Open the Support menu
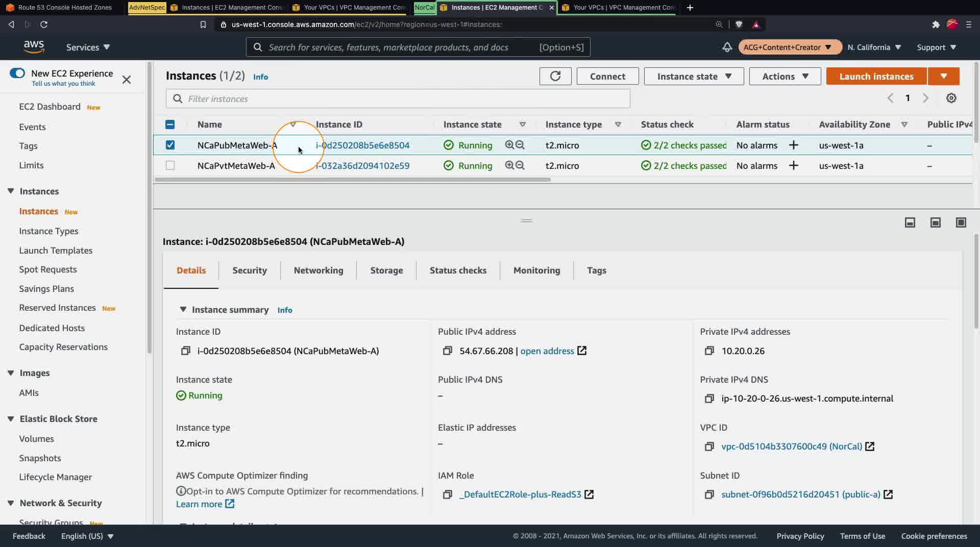The height and width of the screenshot is (547, 980). coord(937,47)
